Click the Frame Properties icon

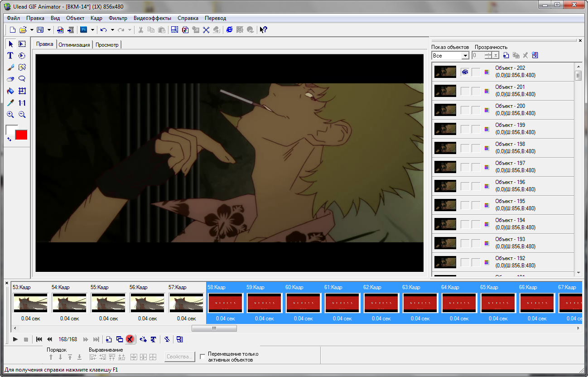coord(180,339)
